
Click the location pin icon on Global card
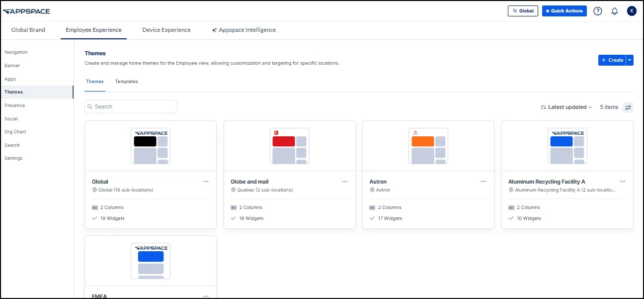94,190
